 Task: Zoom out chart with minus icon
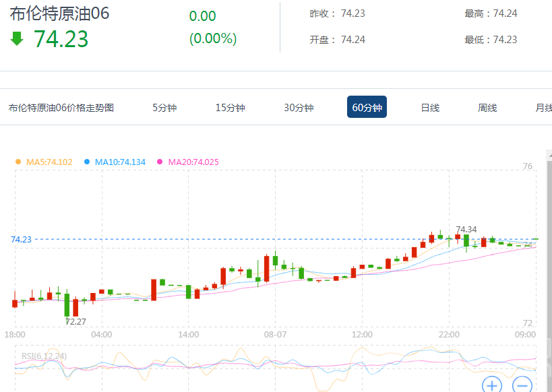point(522,385)
